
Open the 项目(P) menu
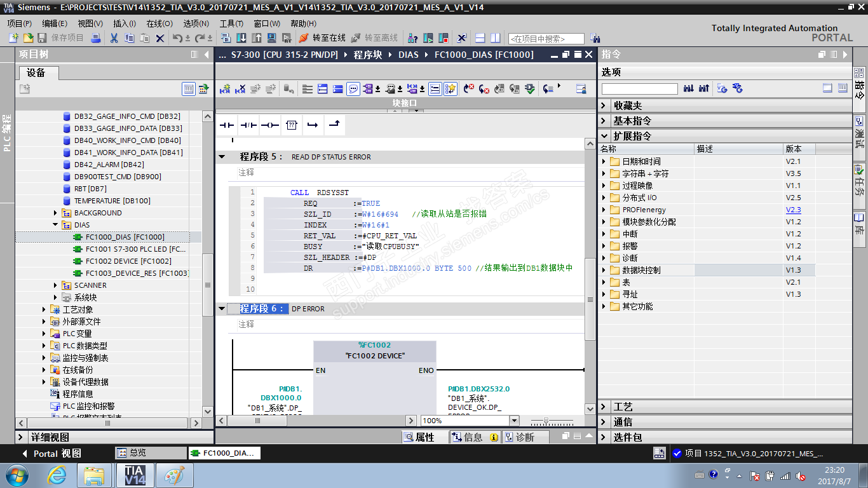20,24
